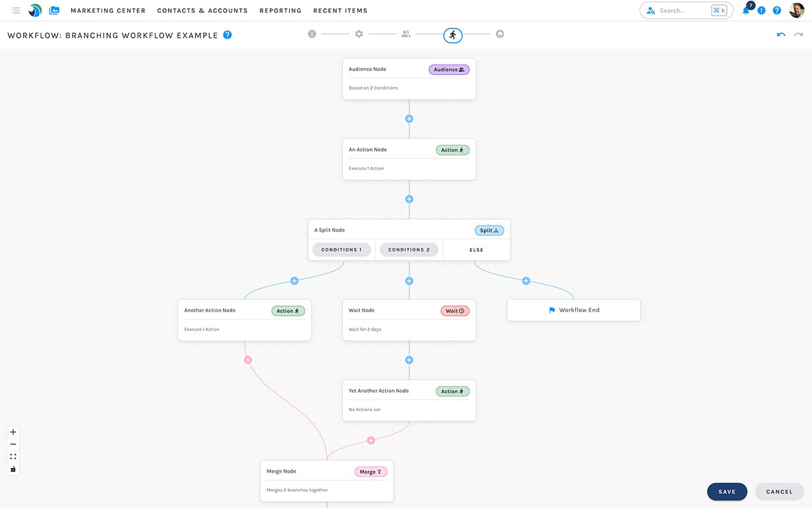Open the Contacts & Accounts menu
The height and width of the screenshot is (508, 812).
click(x=202, y=10)
